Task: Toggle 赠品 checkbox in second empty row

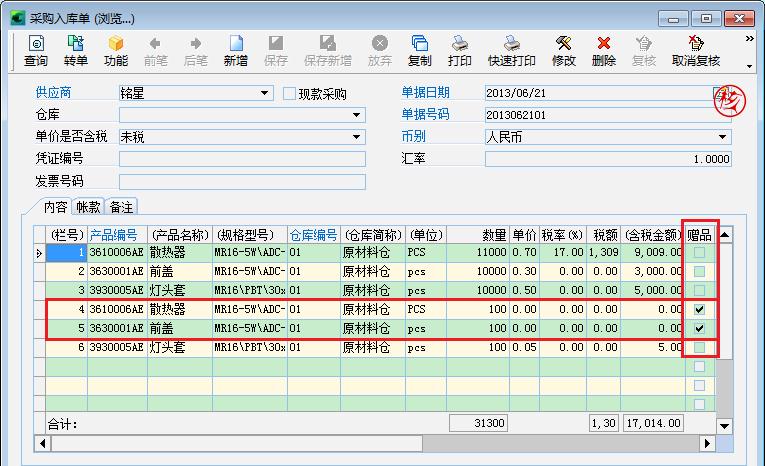Action: (x=699, y=385)
